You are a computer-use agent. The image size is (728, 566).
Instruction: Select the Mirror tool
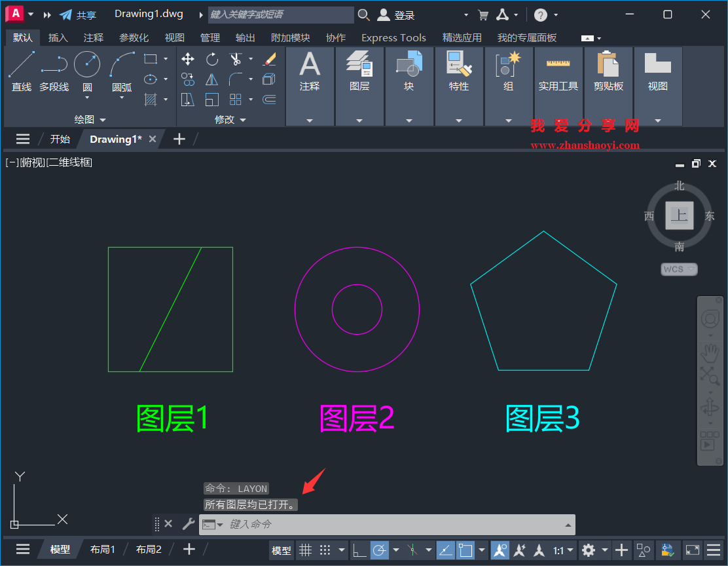[x=211, y=79]
